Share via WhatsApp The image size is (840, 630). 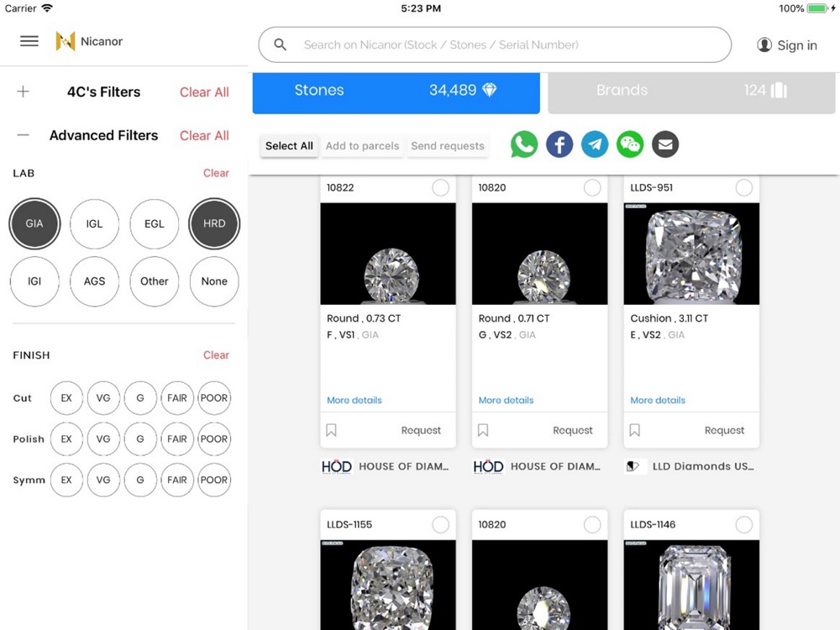(x=524, y=144)
